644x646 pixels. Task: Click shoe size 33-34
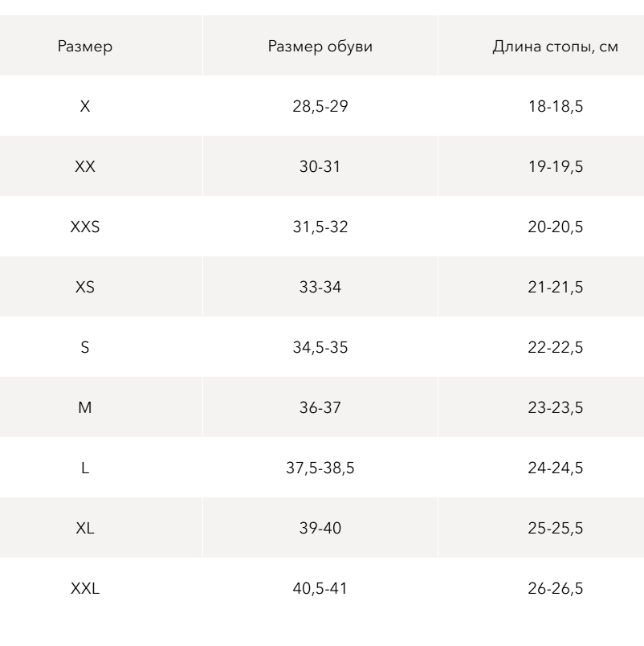[320, 288]
